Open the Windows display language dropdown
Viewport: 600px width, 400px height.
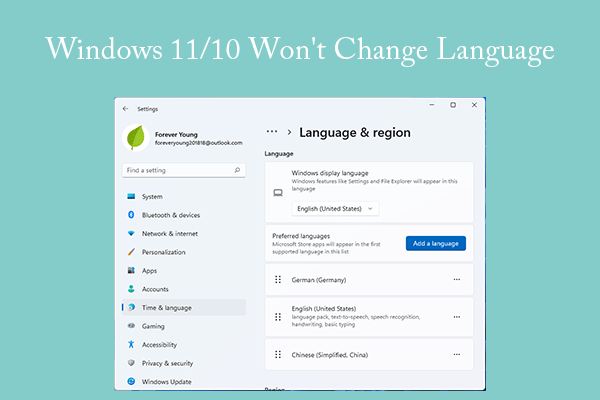click(335, 209)
